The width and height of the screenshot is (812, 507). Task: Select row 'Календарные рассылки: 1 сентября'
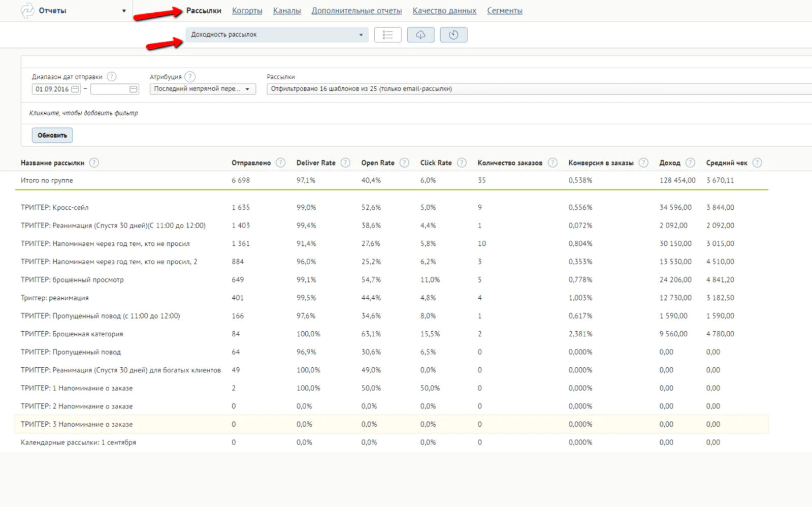click(392, 442)
